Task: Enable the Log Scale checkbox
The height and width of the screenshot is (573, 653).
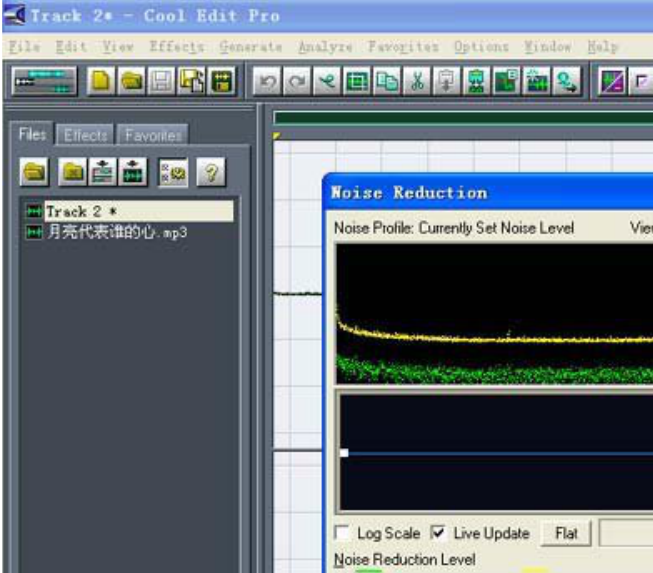Action: [x=343, y=533]
